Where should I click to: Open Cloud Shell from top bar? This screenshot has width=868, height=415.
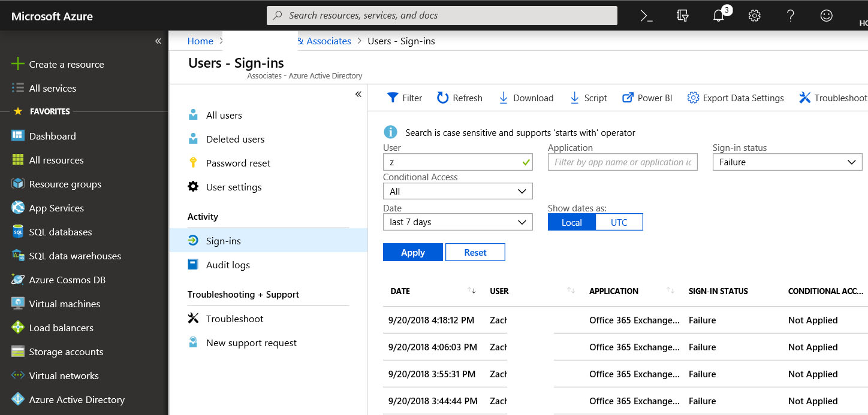[646, 16]
